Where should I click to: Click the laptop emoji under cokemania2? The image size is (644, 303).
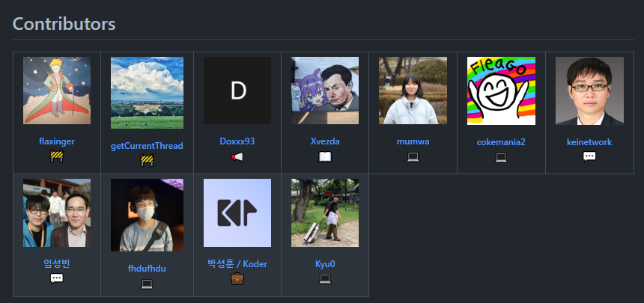pos(501,158)
